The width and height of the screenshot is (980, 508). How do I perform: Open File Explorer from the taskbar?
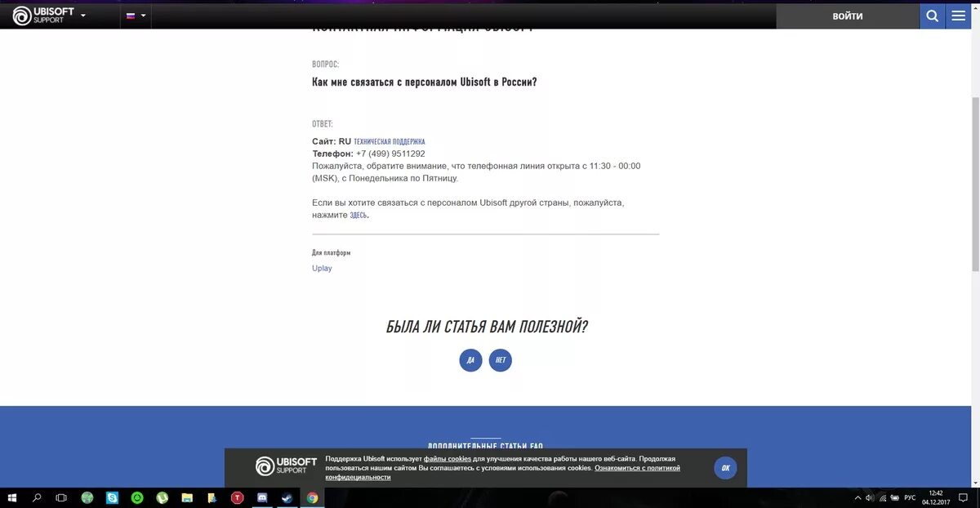coord(187,497)
